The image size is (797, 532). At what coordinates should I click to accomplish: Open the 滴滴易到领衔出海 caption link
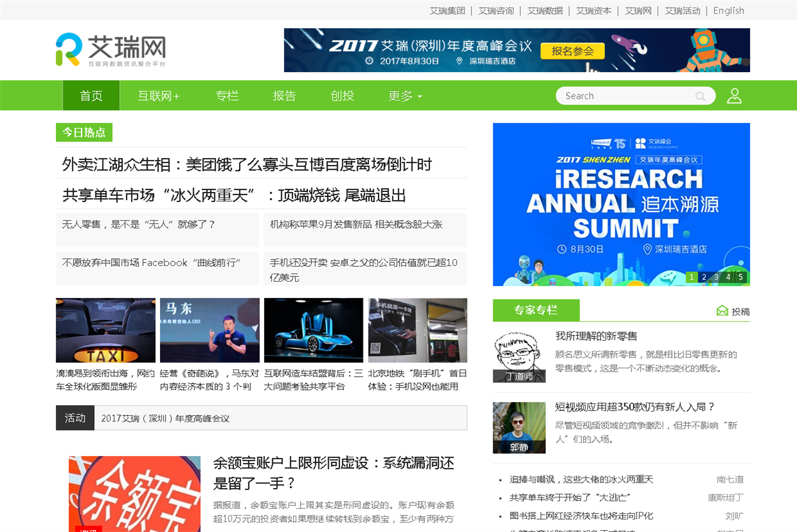[105, 380]
